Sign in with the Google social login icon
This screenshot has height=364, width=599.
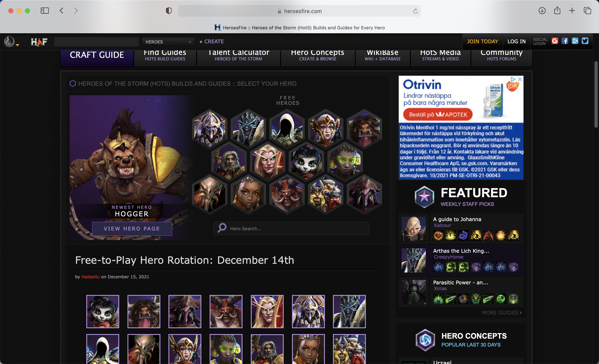click(x=555, y=41)
